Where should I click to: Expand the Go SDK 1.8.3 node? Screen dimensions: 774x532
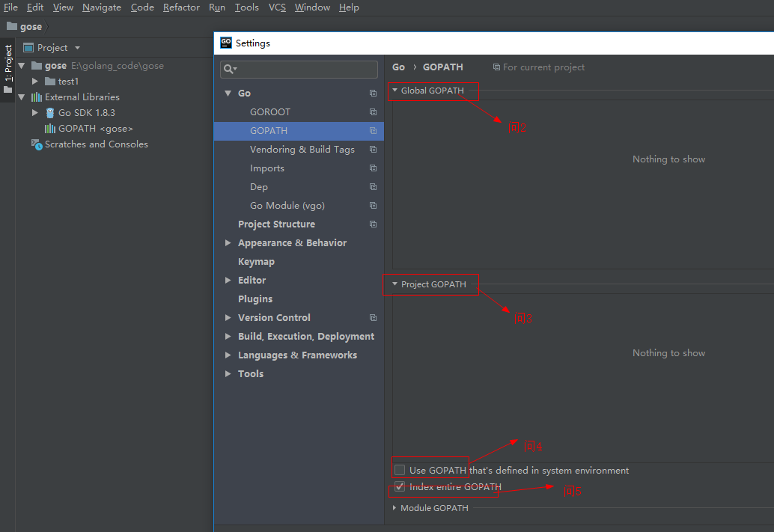tap(35, 113)
